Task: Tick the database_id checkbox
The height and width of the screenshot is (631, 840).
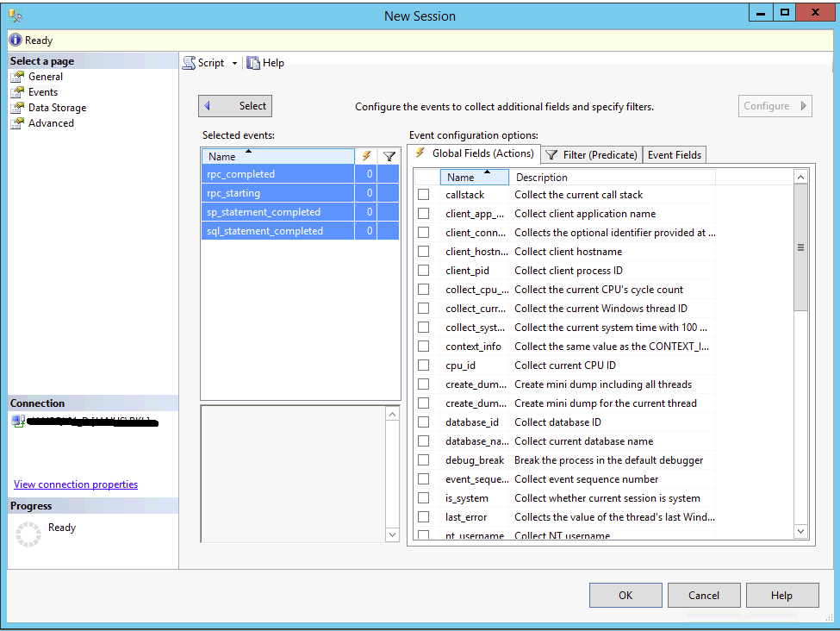Action: pyautogui.click(x=423, y=422)
